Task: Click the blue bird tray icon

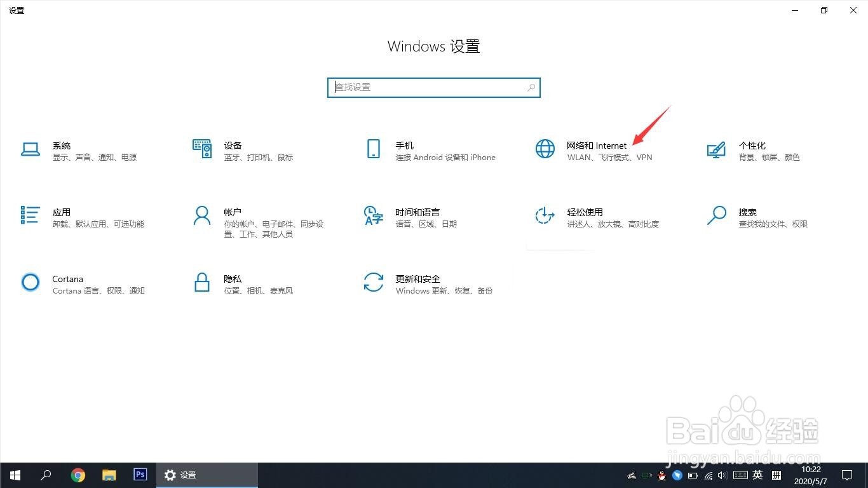Action: click(677, 475)
